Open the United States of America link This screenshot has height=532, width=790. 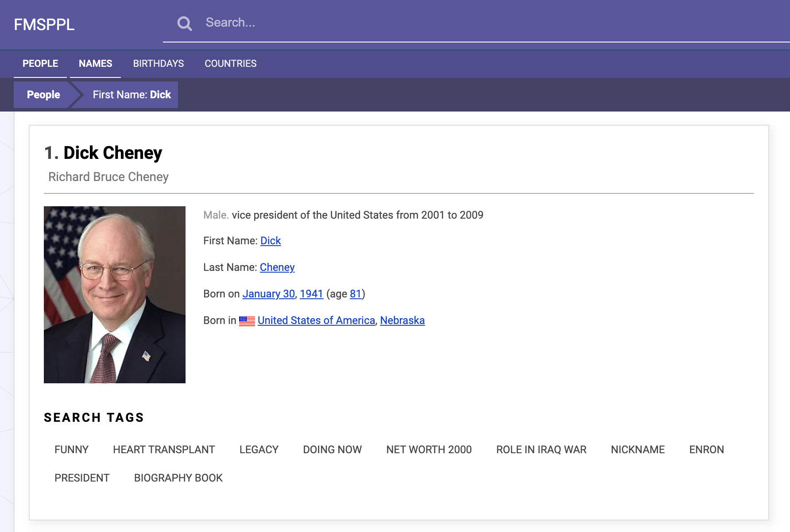coord(316,320)
